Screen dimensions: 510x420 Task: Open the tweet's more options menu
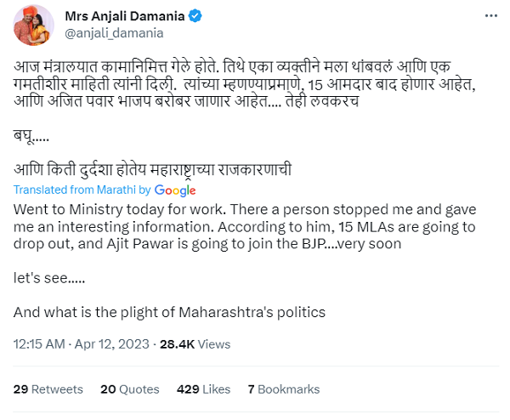[490, 17]
